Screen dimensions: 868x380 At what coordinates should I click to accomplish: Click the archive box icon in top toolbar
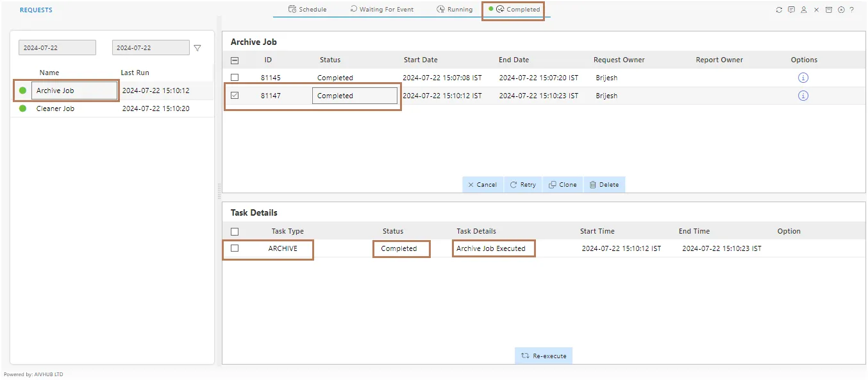[x=828, y=10]
